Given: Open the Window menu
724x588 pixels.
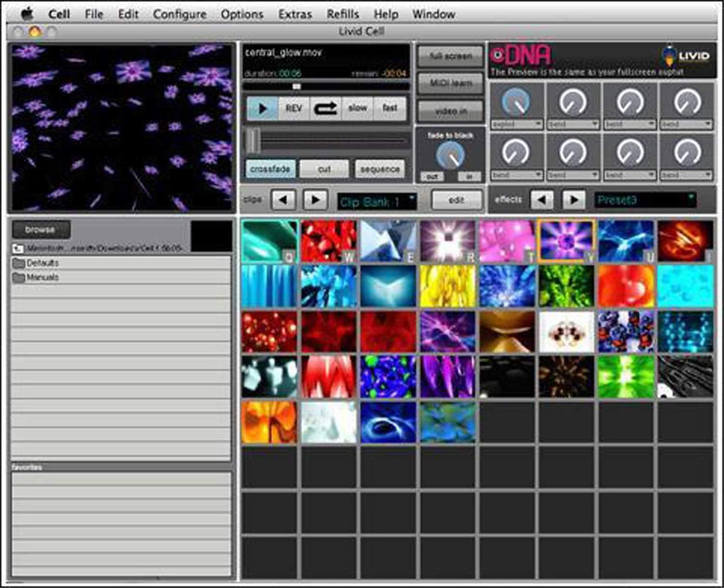Looking at the screenshot, I should [x=434, y=14].
